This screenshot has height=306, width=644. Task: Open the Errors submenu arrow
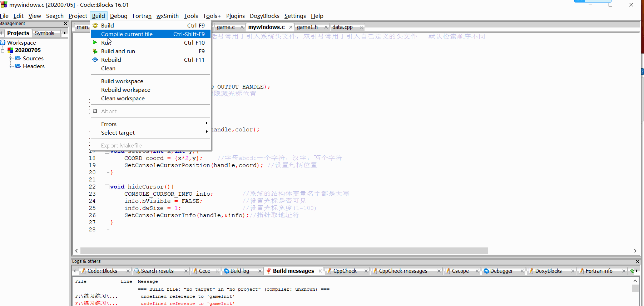click(207, 123)
